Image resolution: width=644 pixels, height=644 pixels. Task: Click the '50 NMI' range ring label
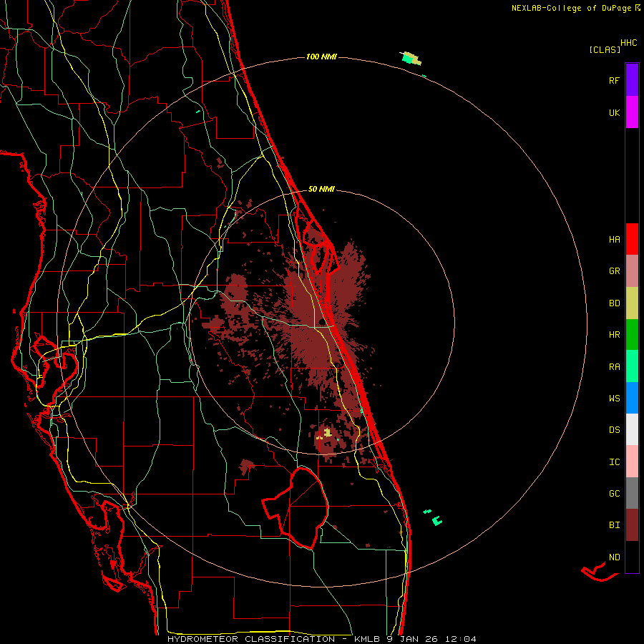click(321, 190)
